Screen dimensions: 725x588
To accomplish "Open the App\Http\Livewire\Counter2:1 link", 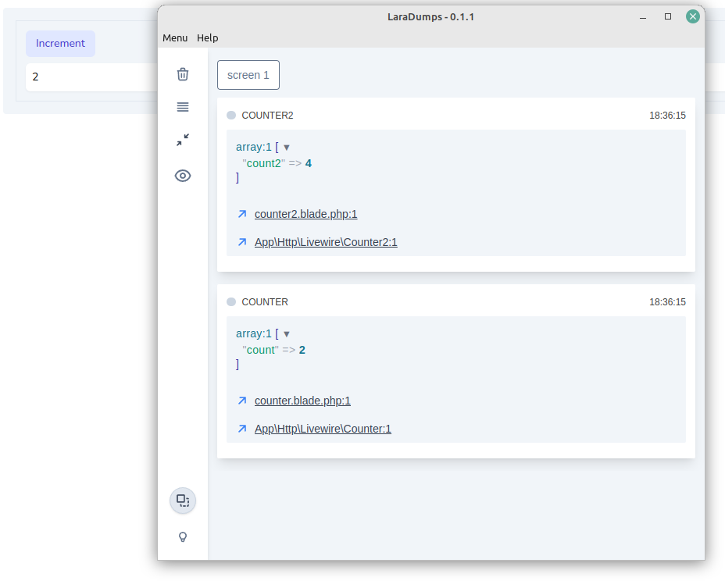I will (326, 242).
